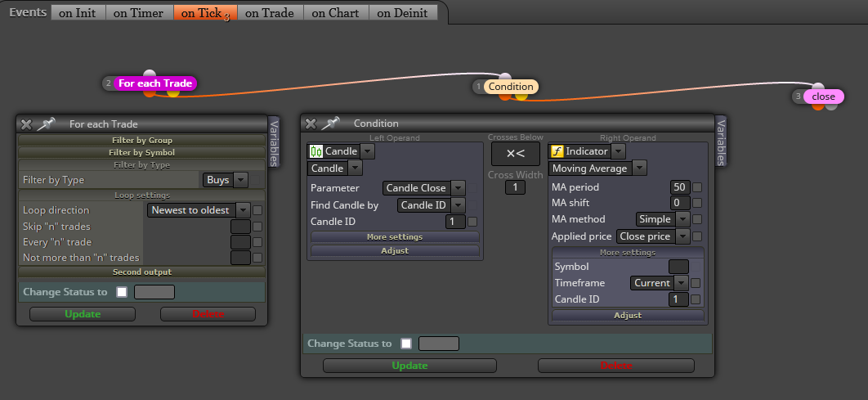The image size is (868, 400).
Task: Click the Cross Width field
Action: [x=516, y=187]
